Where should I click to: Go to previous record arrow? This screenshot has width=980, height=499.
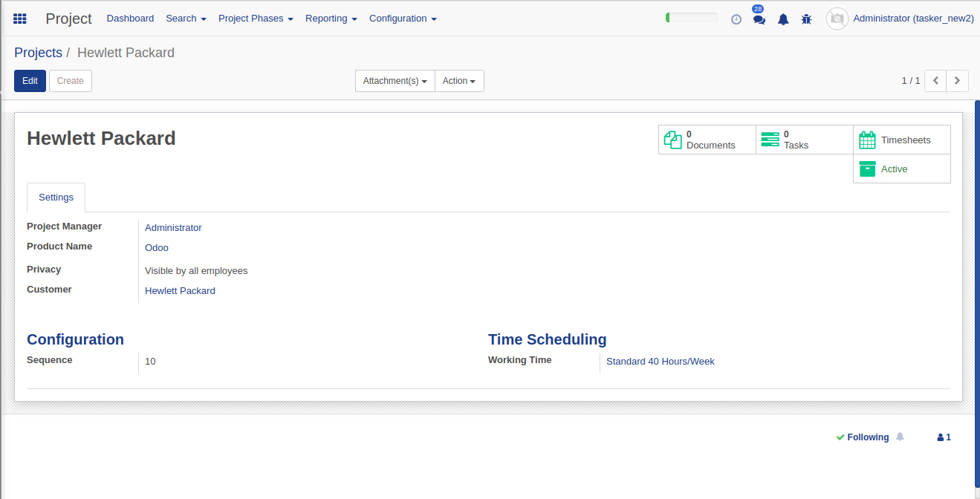(x=935, y=81)
